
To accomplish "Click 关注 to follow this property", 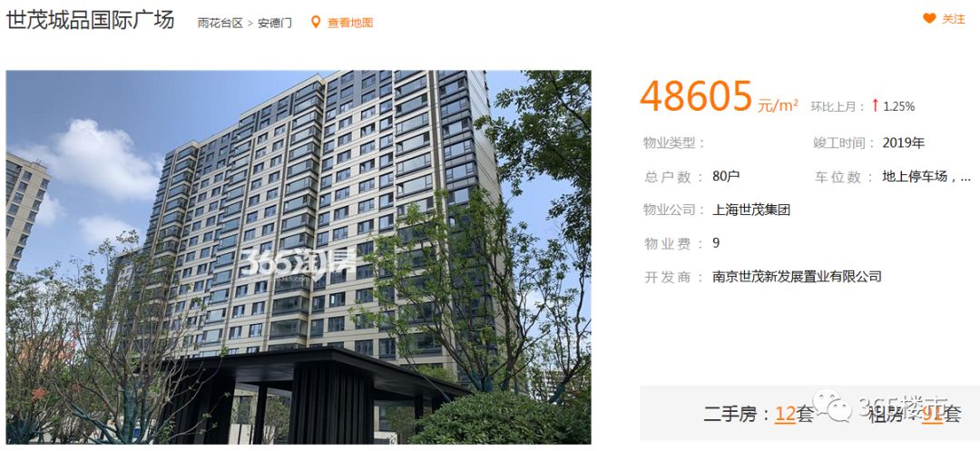I will (x=953, y=19).
